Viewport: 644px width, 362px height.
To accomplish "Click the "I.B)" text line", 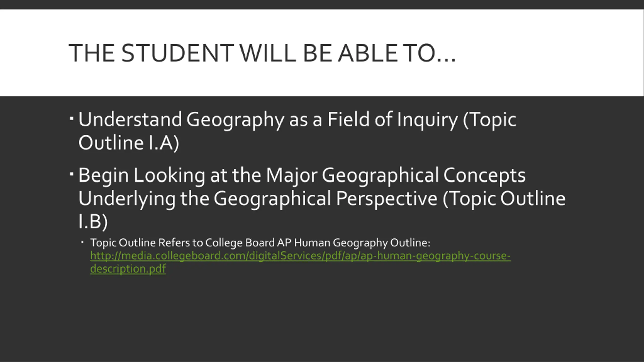I will (x=93, y=221).
